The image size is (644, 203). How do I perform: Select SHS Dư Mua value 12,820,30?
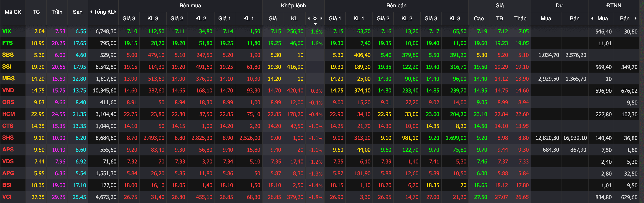547,138
